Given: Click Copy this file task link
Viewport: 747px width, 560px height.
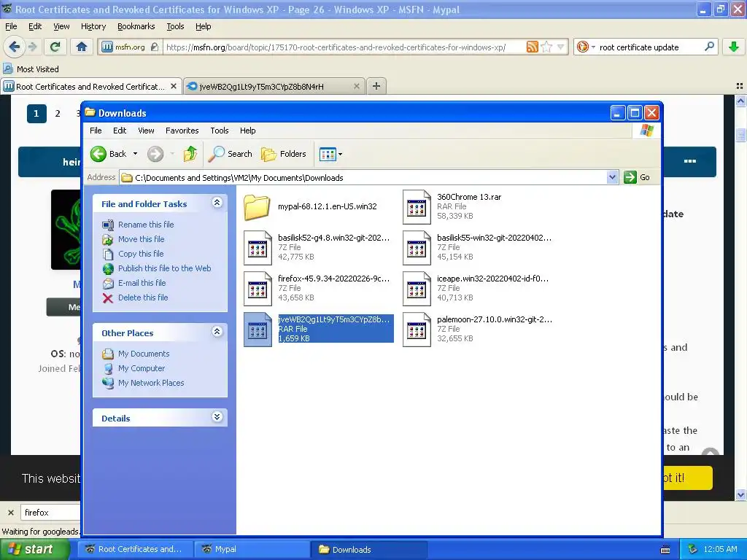Looking at the screenshot, I should point(141,254).
